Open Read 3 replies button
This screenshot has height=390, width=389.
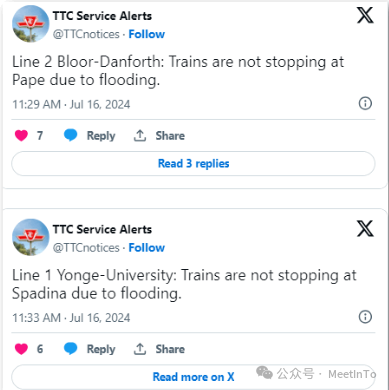coord(193,163)
